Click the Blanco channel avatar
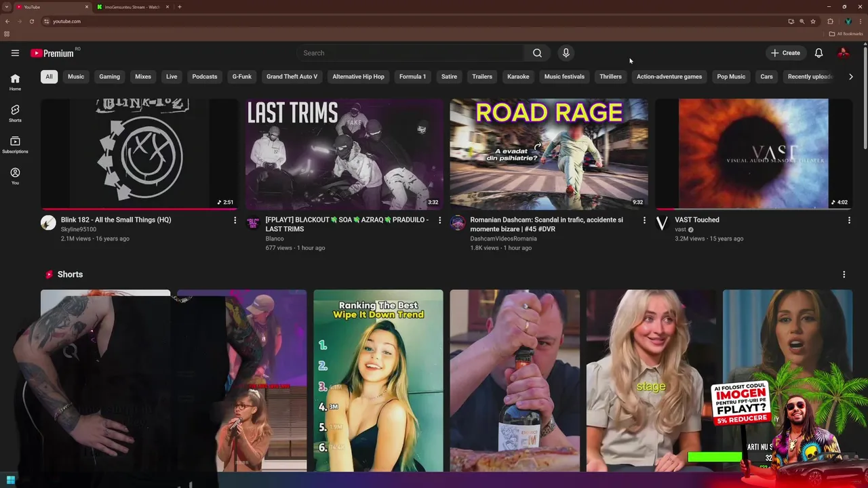The image size is (868, 488). pyautogui.click(x=253, y=223)
